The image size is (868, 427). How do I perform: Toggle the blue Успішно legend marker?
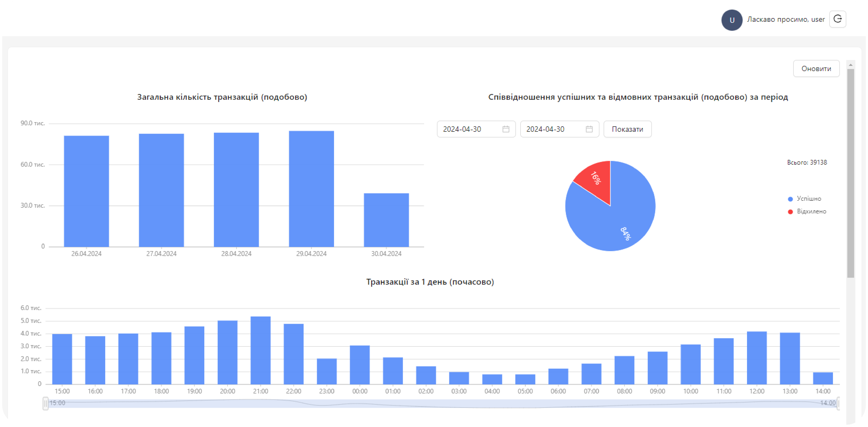pyautogui.click(x=790, y=199)
